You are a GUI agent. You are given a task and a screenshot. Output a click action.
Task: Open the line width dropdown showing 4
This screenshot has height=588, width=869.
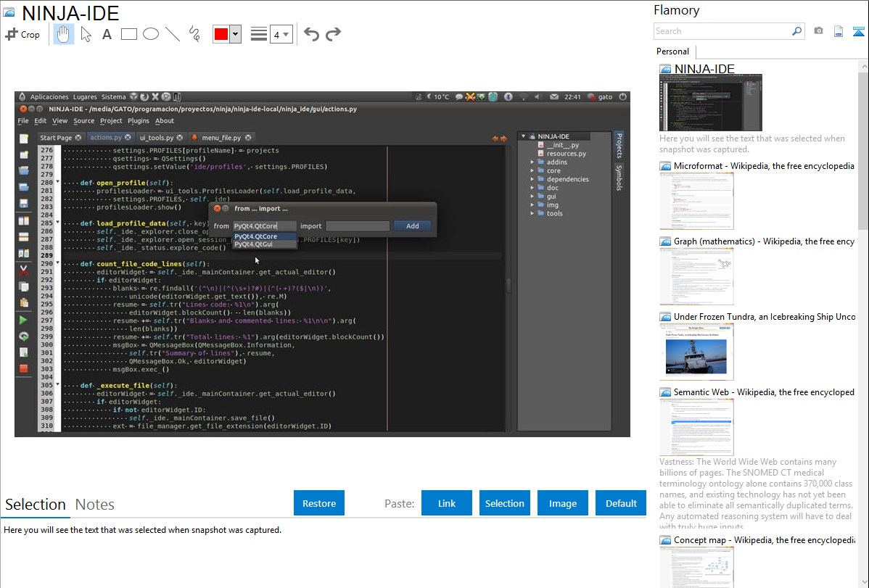click(281, 34)
